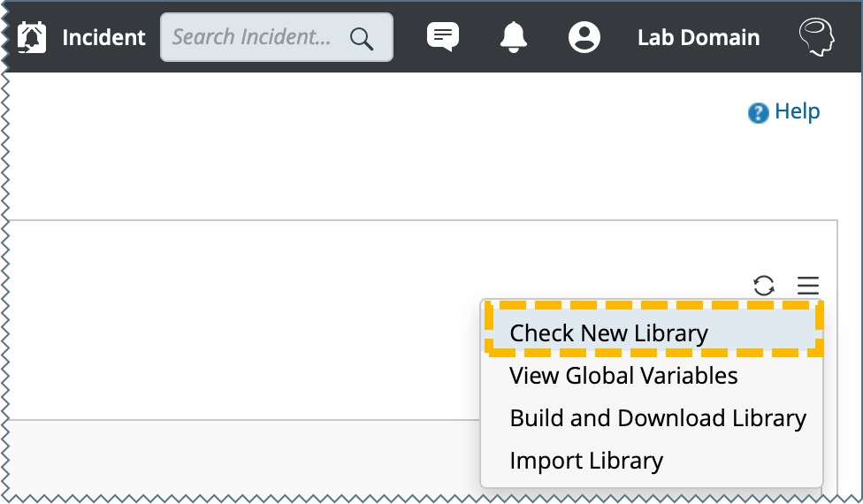Click the blue question mark Help icon

(x=758, y=113)
